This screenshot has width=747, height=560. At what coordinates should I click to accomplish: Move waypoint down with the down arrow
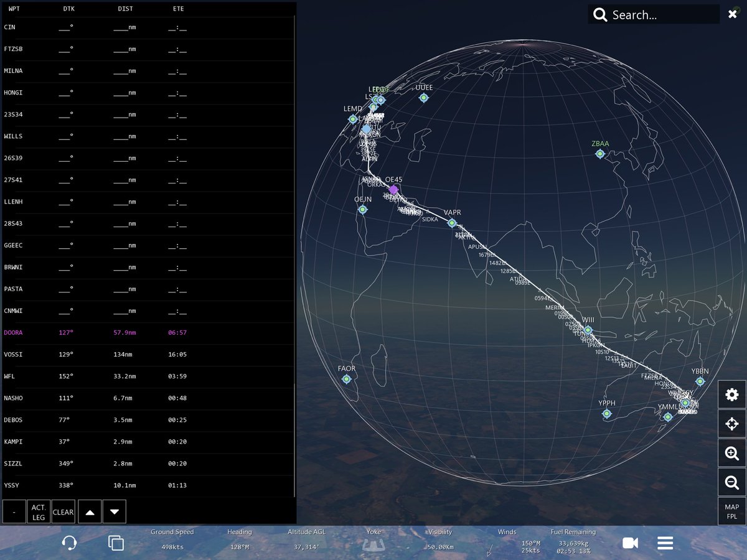coord(115,511)
